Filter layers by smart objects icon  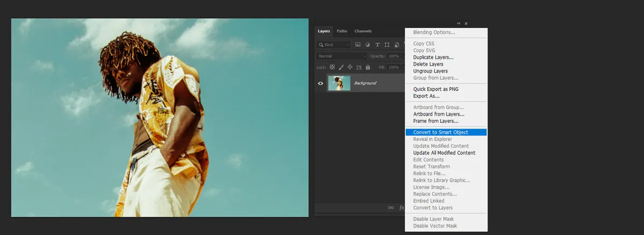click(x=396, y=45)
